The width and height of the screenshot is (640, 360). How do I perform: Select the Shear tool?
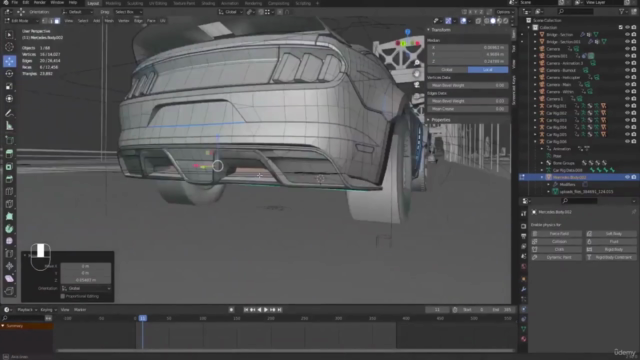9,279
